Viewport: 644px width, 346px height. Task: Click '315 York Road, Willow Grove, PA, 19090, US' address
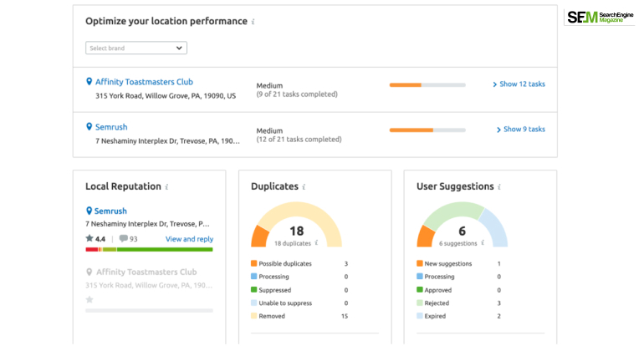tap(166, 96)
